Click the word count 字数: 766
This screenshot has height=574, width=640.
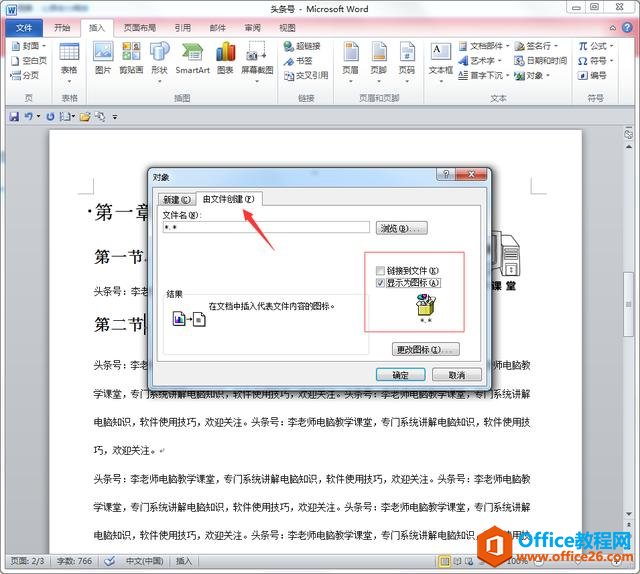click(x=74, y=561)
